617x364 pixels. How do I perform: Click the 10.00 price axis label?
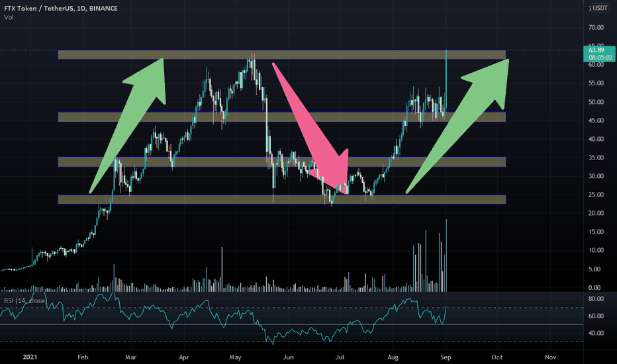596,250
